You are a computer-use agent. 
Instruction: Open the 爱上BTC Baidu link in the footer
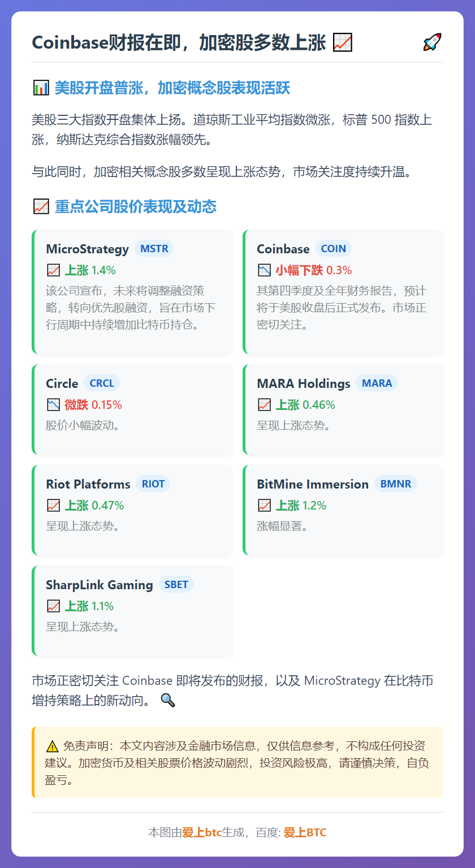(x=305, y=832)
